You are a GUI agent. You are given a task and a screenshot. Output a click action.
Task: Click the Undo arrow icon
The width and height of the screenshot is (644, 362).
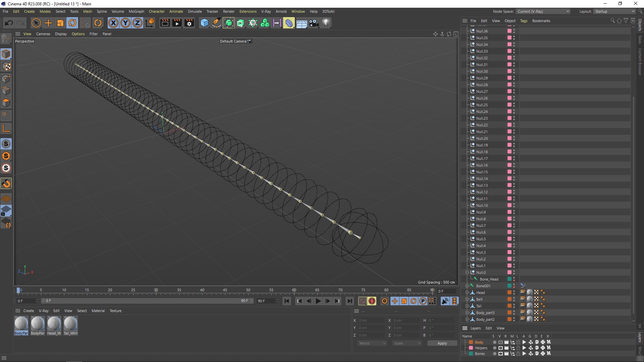tap(9, 23)
